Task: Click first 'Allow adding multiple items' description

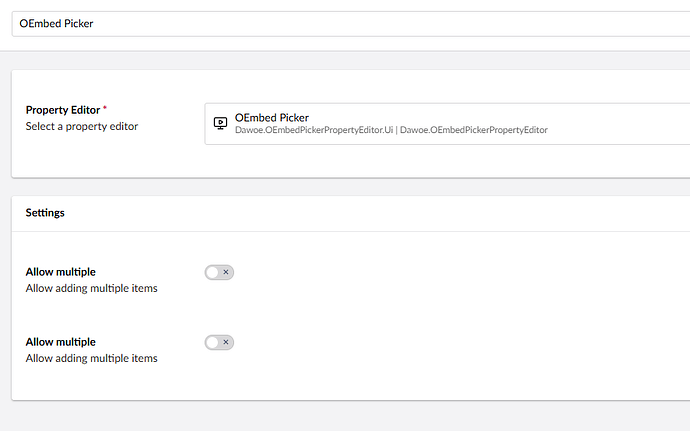Action: tap(91, 288)
